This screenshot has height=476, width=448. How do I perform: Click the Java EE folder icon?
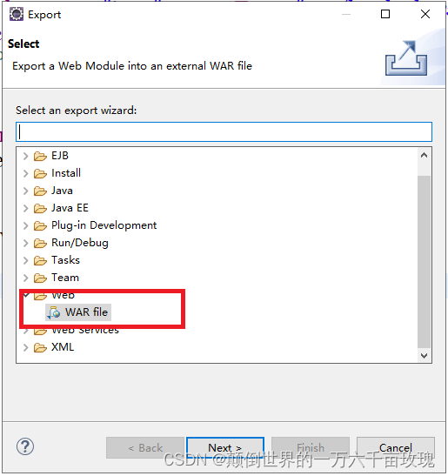[x=40, y=208]
